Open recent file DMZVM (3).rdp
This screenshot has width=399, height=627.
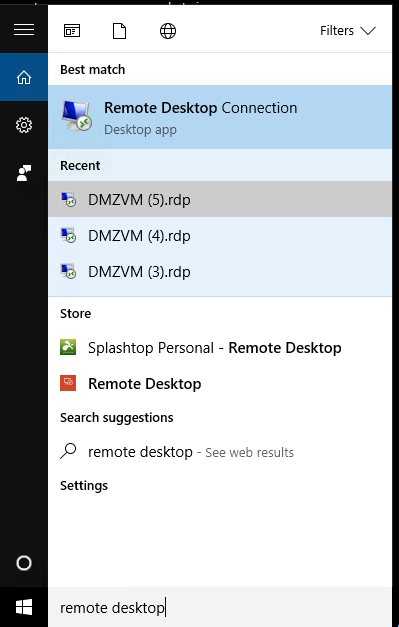click(x=220, y=271)
